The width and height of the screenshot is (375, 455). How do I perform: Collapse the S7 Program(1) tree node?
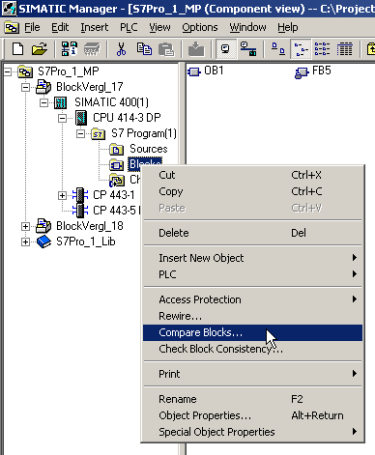click(80, 134)
